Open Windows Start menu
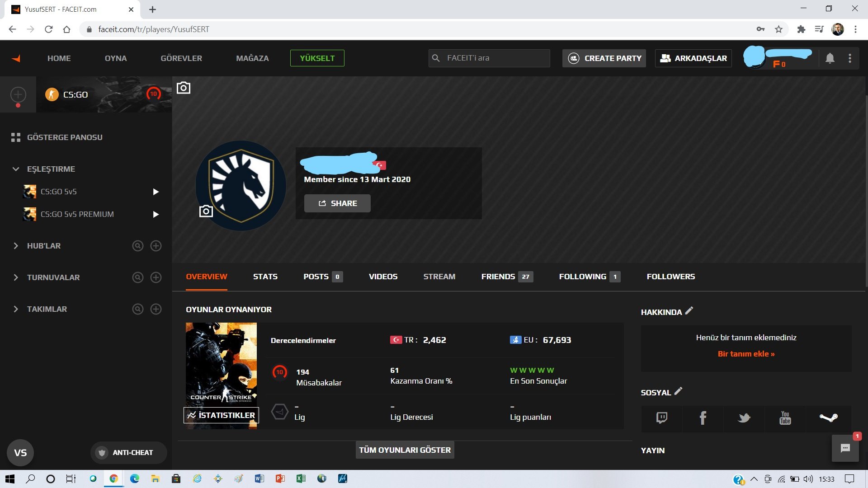The width and height of the screenshot is (868, 488). pos(10,479)
